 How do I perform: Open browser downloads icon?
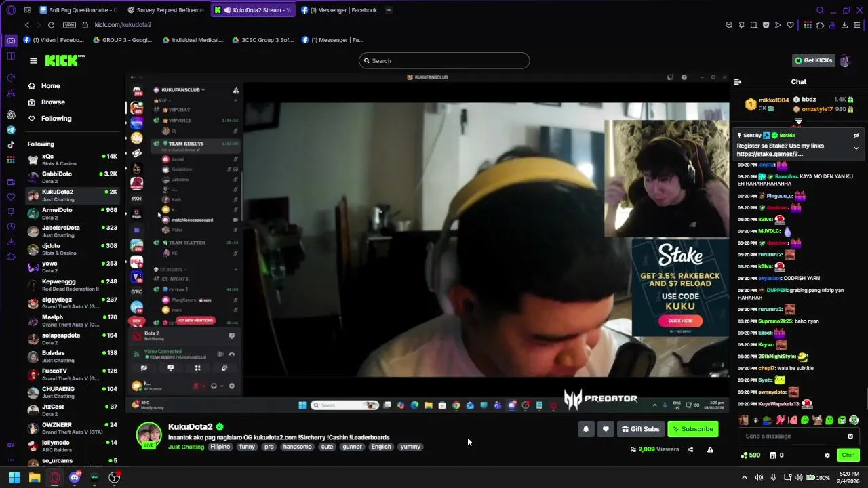coord(844,25)
